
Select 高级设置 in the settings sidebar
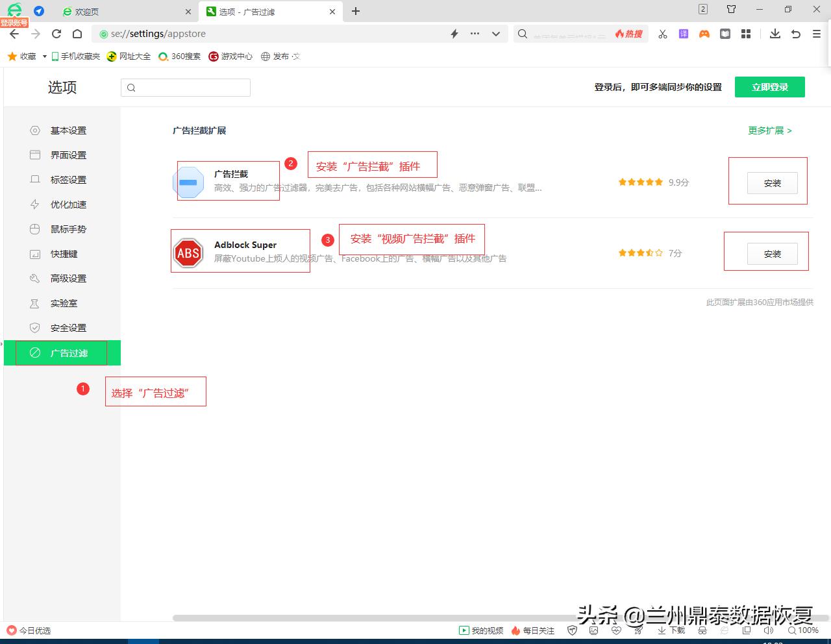[x=68, y=278]
